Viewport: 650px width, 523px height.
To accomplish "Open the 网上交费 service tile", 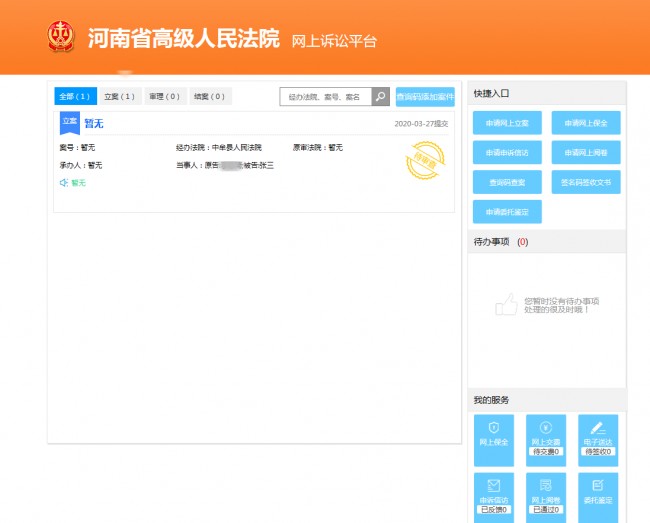I will coord(546,440).
